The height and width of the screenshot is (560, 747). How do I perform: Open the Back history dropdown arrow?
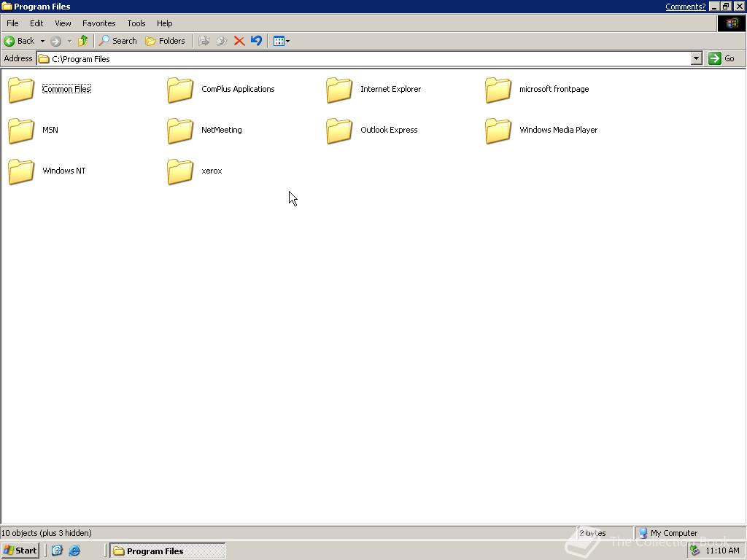pyautogui.click(x=42, y=41)
